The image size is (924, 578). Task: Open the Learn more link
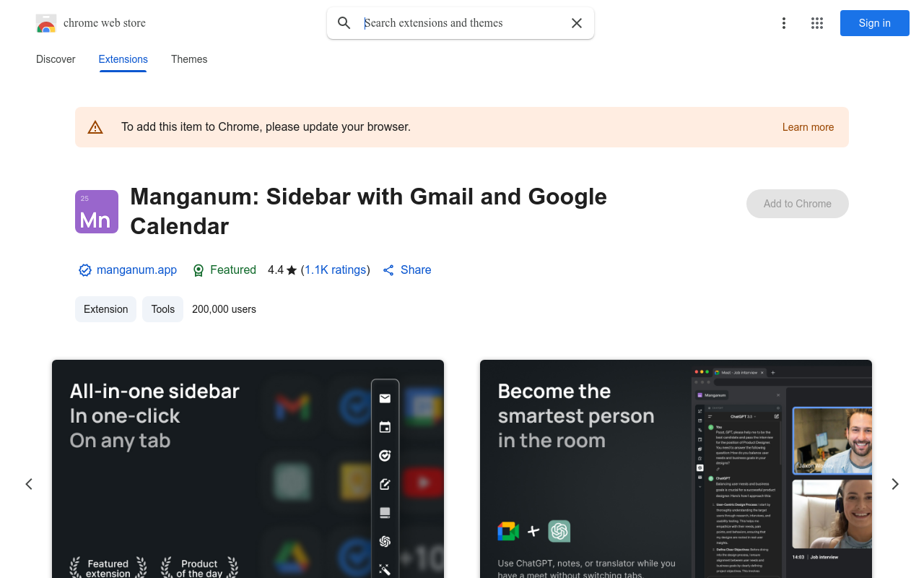pos(808,127)
